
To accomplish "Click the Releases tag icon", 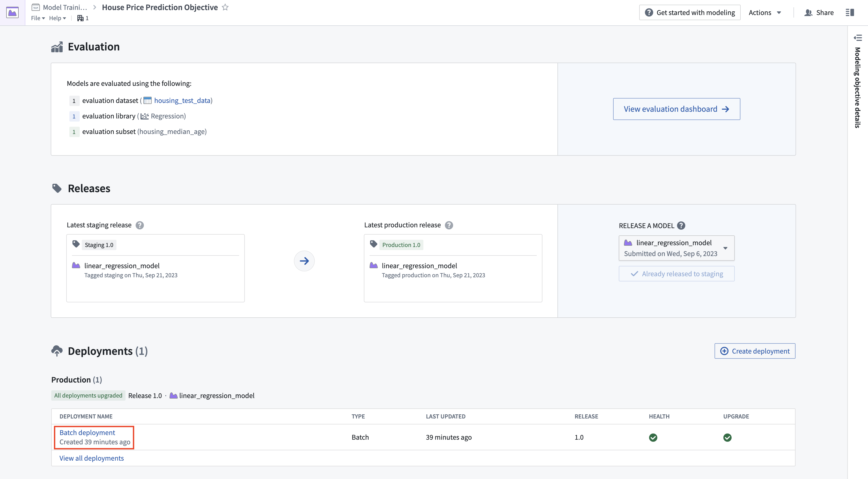I will [57, 188].
